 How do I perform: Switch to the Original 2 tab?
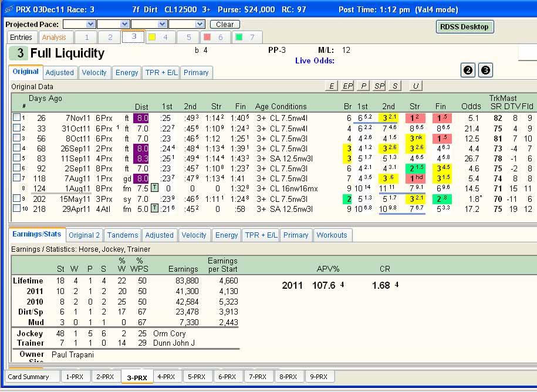[x=85, y=235]
